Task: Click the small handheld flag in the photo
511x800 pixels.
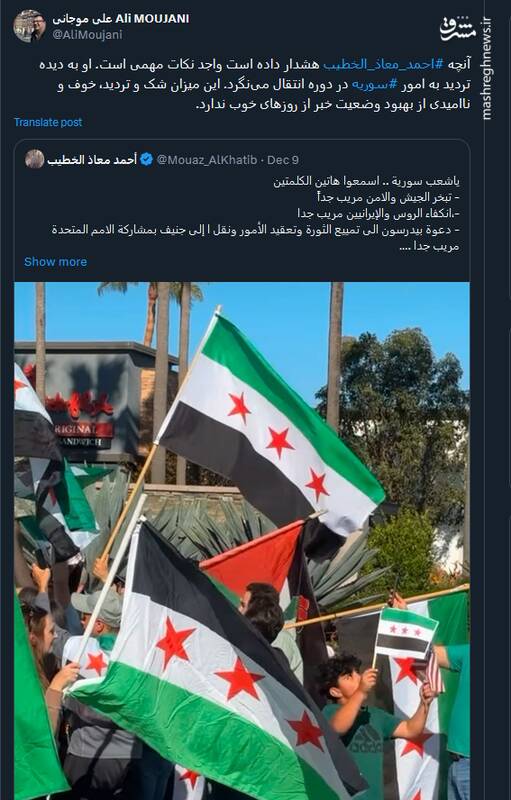Action: (406, 633)
